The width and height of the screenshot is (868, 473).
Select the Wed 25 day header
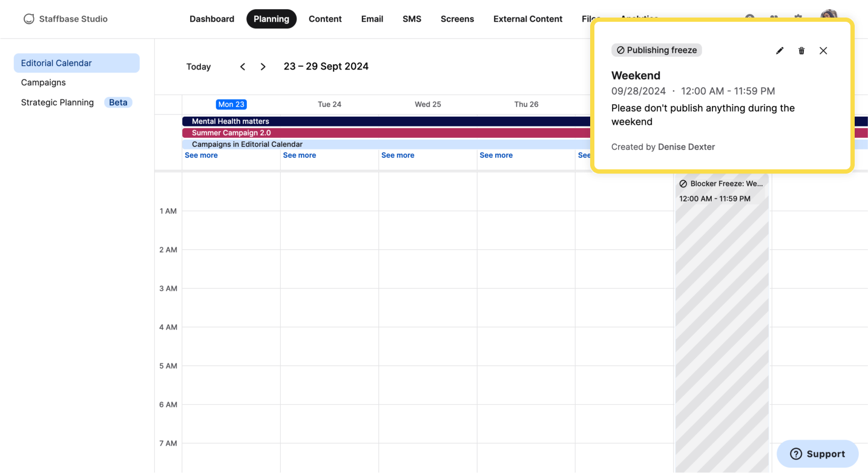click(x=428, y=104)
